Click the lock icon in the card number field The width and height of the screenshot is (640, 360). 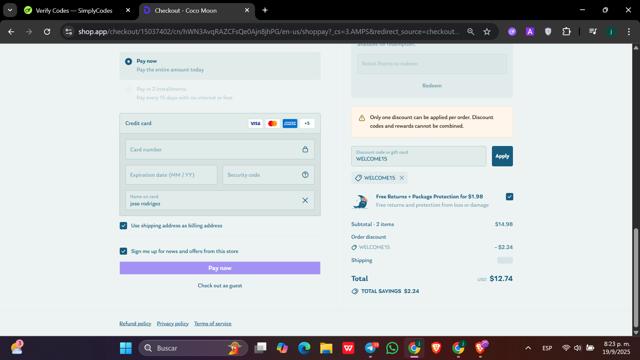(x=305, y=149)
